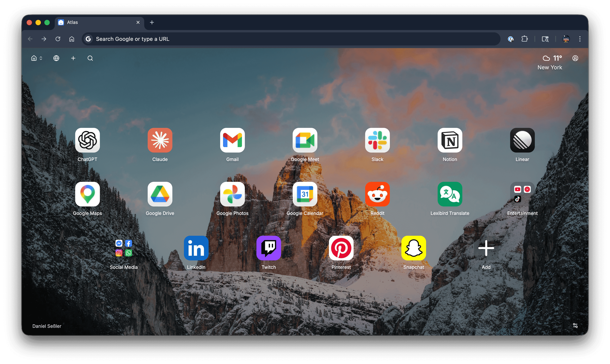Launch Google Photos
The height and width of the screenshot is (364, 610).
point(232,194)
